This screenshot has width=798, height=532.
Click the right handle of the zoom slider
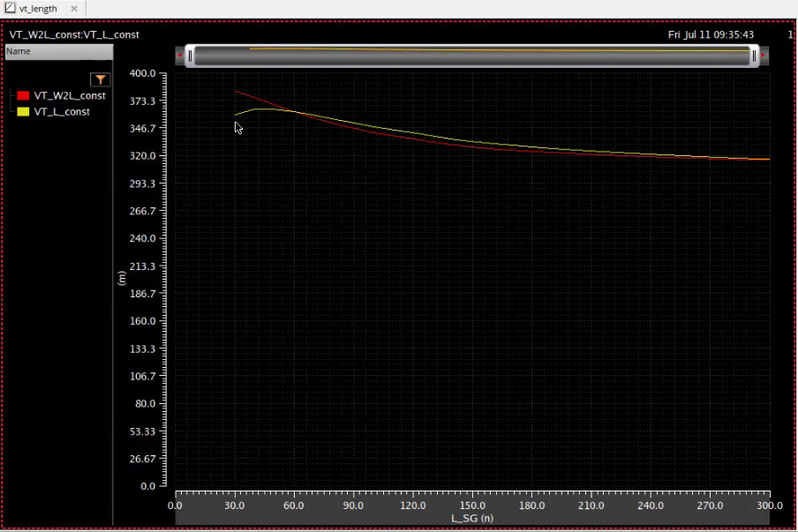(754, 56)
